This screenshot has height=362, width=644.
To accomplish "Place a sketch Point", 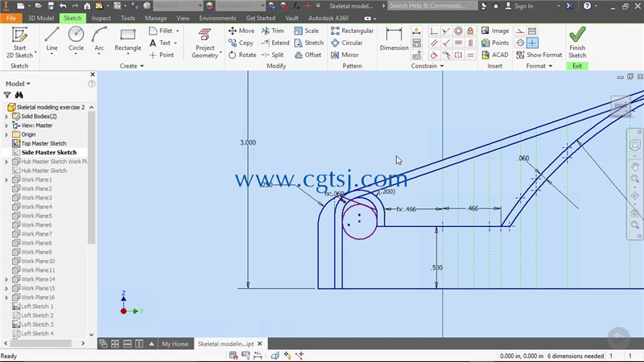I will coord(162,55).
